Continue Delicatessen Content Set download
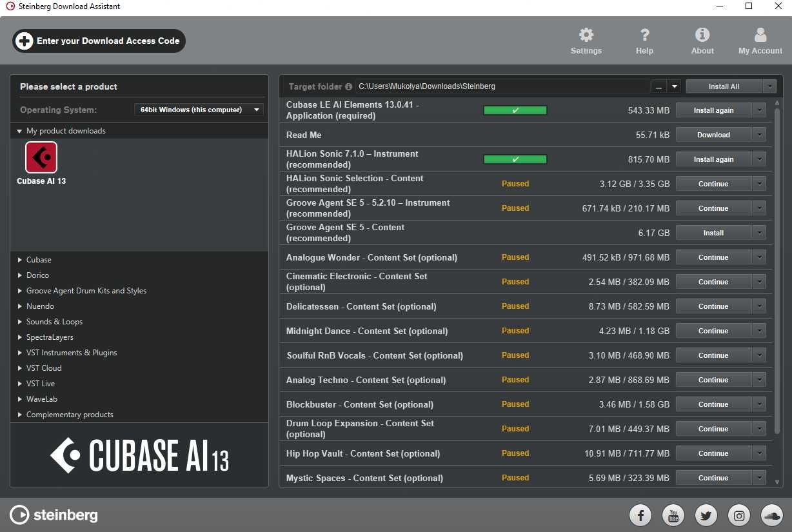 tap(713, 306)
